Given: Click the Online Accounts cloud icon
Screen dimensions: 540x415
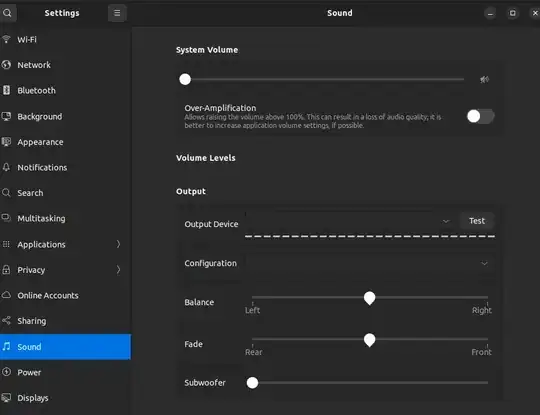Looking at the screenshot, I should point(6,295).
